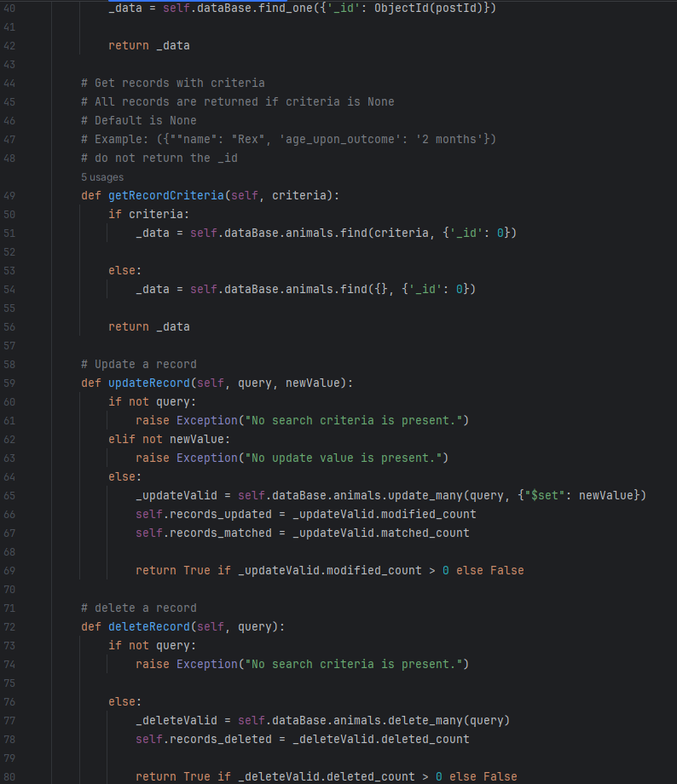
Task: Click 'find(criteria' call on line 51
Action: click(385, 233)
